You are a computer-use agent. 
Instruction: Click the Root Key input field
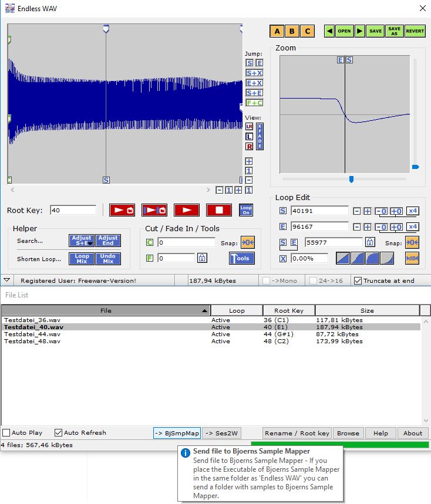coord(73,210)
